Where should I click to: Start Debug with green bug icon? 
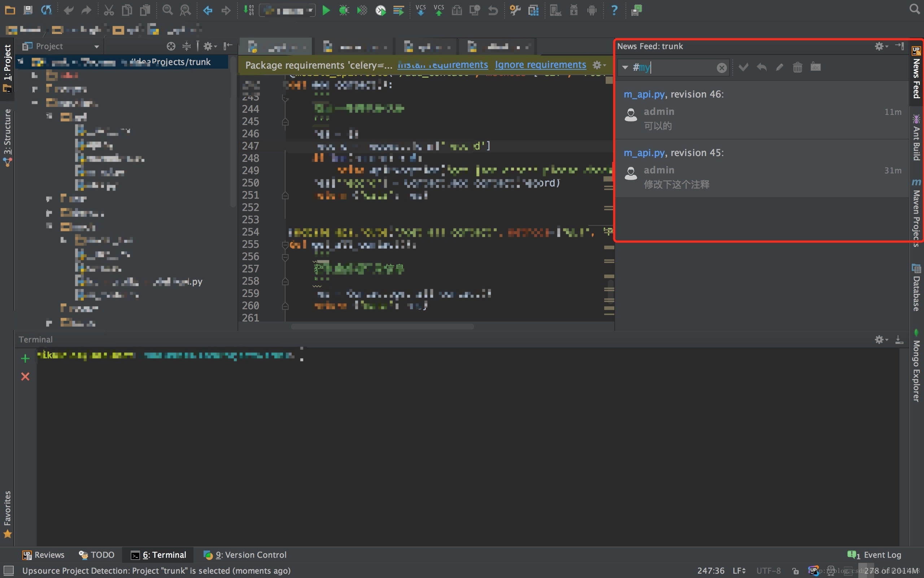[344, 10]
